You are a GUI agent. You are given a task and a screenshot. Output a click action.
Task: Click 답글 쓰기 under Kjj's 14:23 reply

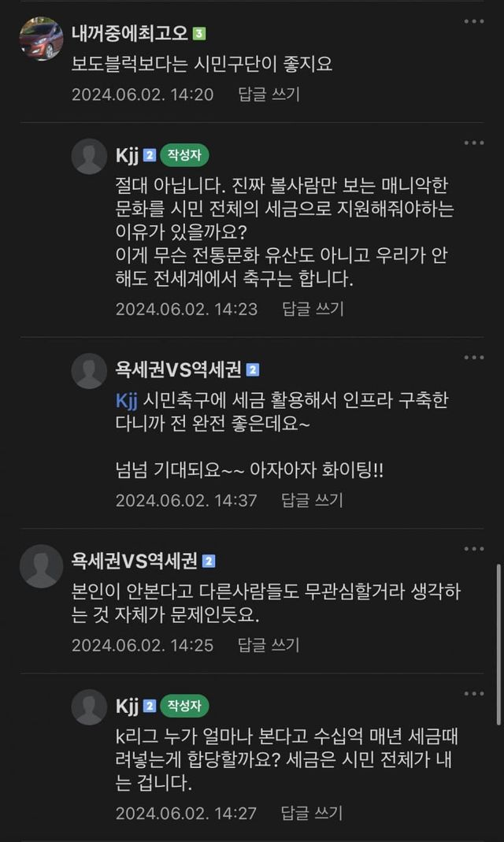click(313, 309)
